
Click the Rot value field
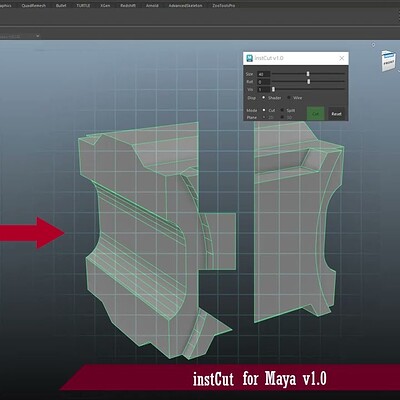pyautogui.click(x=264, y=82)
